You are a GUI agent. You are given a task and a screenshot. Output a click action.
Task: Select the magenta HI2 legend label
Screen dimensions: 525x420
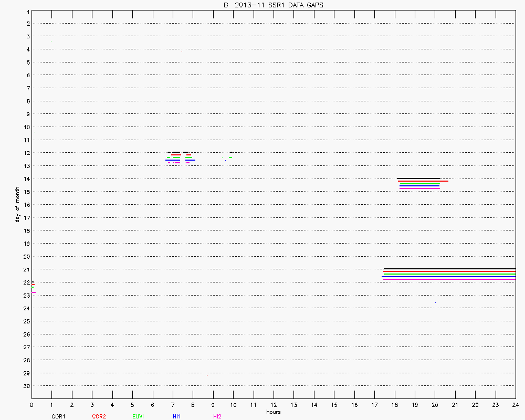(217, 416)
